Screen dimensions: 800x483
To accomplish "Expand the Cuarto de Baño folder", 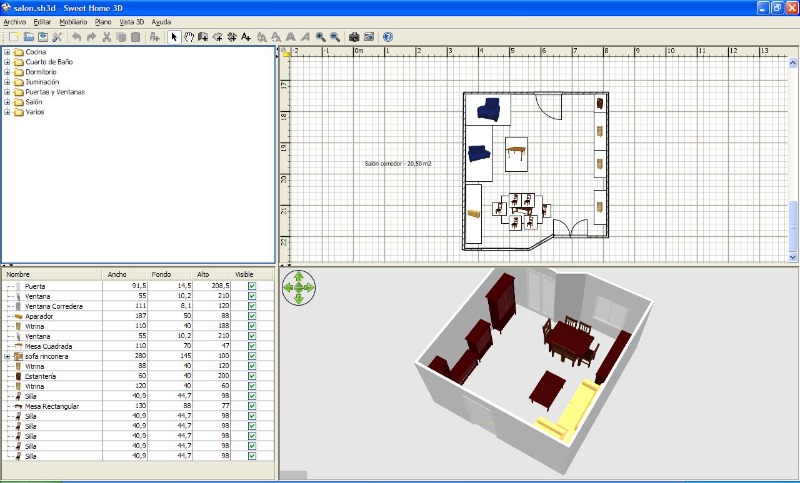I will pos(7,62).
